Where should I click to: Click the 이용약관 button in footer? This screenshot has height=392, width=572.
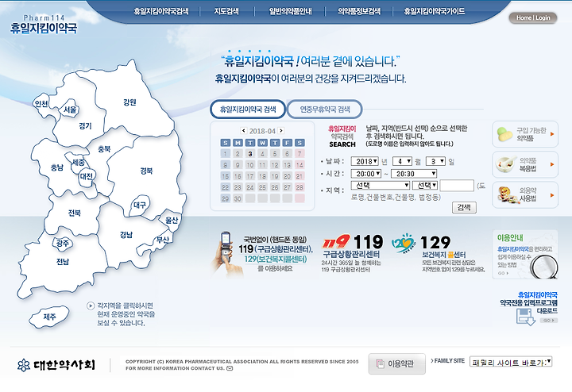click(397, 363)
